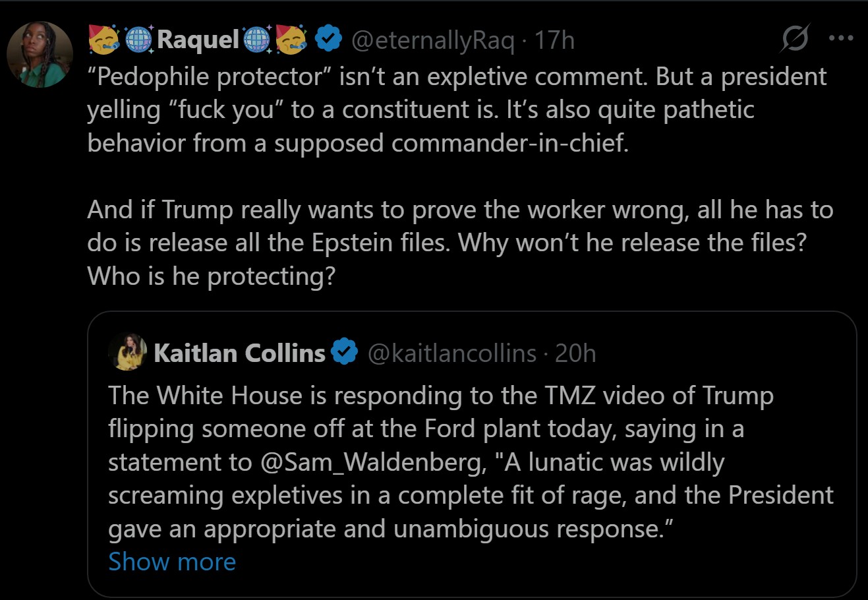Click the 17h post timestamp
868x600 pixels.
click(554, 41)
